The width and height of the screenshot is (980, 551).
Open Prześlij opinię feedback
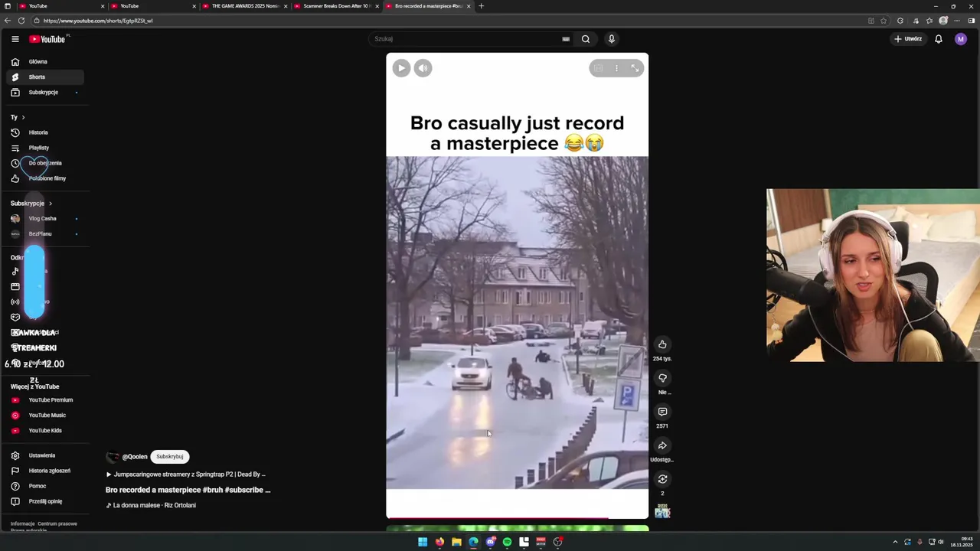(x=45, y=501)
